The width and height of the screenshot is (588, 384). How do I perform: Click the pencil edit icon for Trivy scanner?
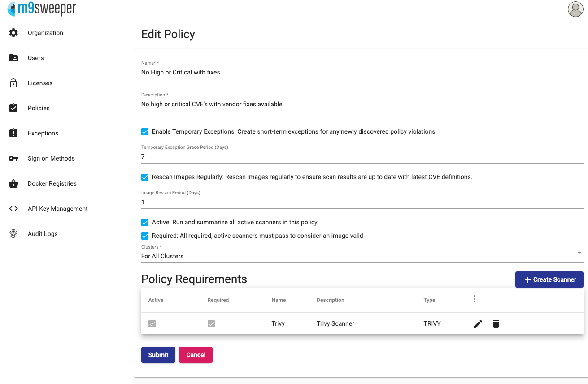478,324
